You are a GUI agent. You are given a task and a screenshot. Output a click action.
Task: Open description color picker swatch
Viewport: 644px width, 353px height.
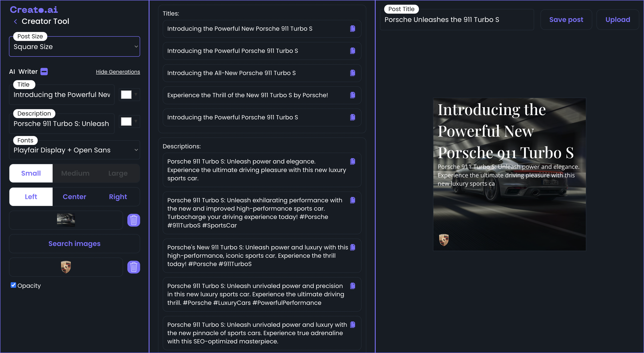(126, 122)
